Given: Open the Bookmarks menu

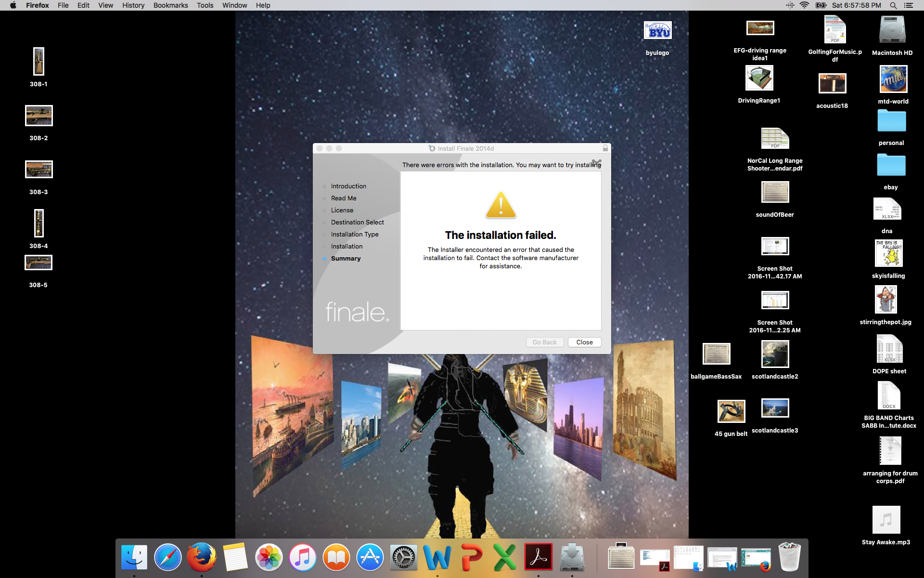Looking at the screenshot, I should coord(170,5).
